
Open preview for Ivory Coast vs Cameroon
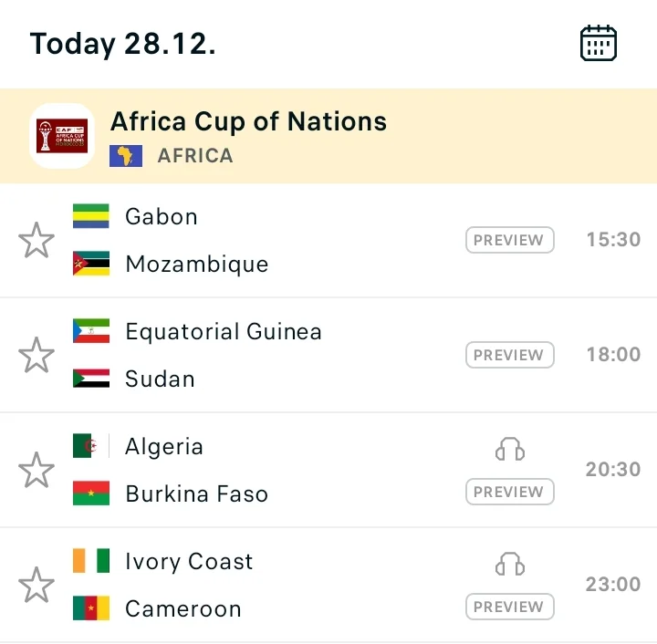[x=509, y=607]
